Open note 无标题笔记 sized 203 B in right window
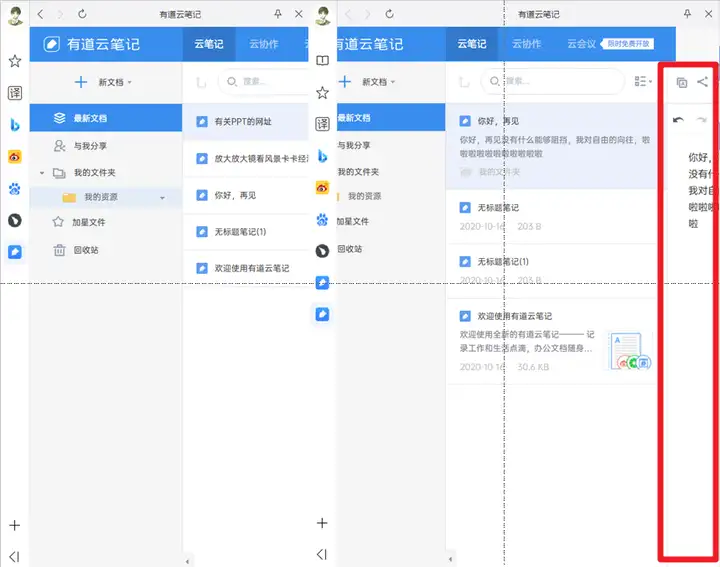Screen dimensions: 720x567 (x=551, y=216)
